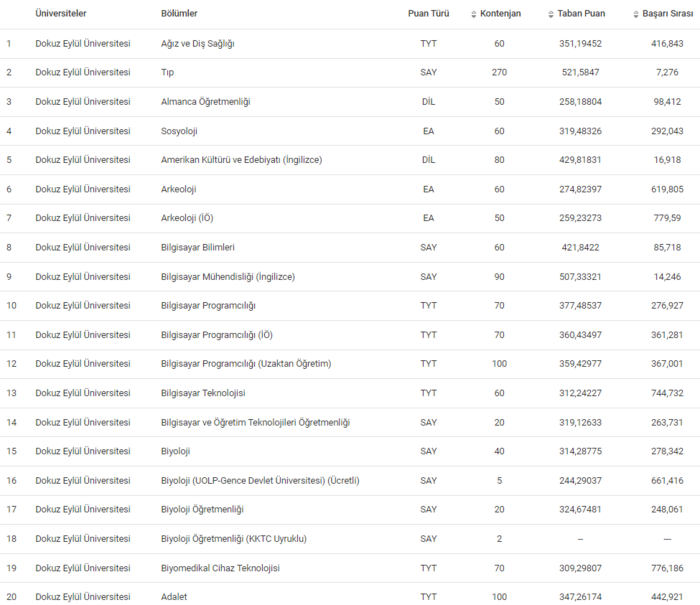Click TYT score type in Ağız ve Diş Sağlığı row
Image resolution: width=700 pixels, height=605 pixels.
pos(428,44)
